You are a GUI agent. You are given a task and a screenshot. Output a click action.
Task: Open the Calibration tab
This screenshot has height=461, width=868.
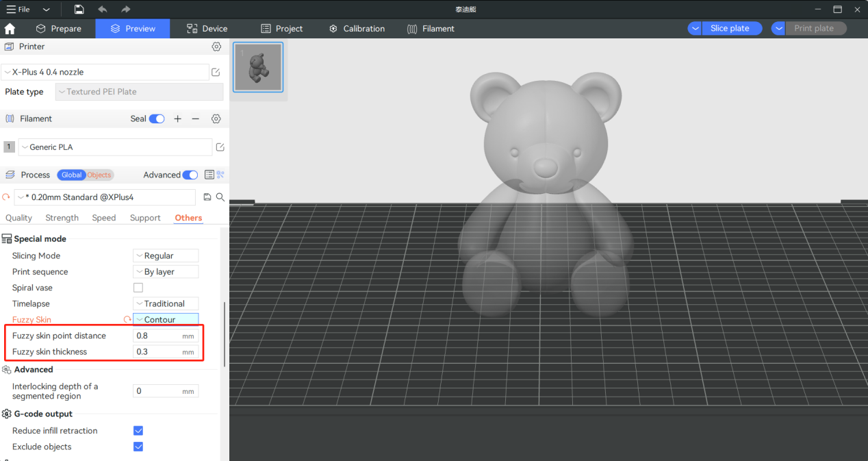(x=357, y=29)
